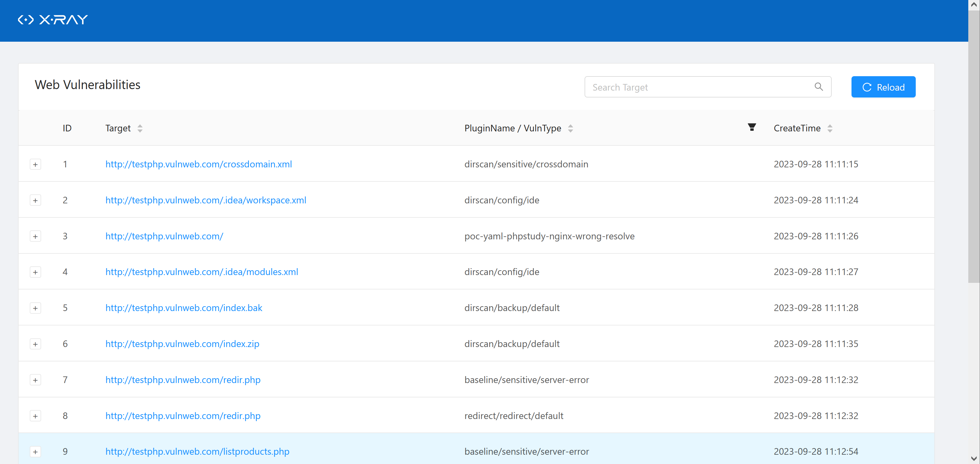The height and width of the screenshot is (464, 980).
Task: Open the index.bak target link
Action: pos(184,308)
